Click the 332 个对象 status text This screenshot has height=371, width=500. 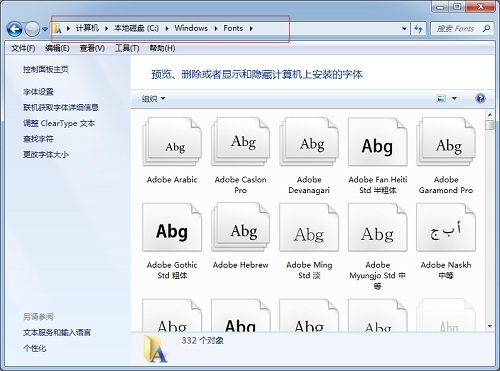(x=202, y=341)
